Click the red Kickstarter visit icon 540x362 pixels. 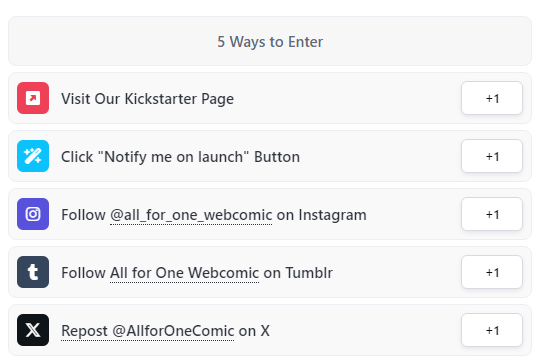coord(33,98)
